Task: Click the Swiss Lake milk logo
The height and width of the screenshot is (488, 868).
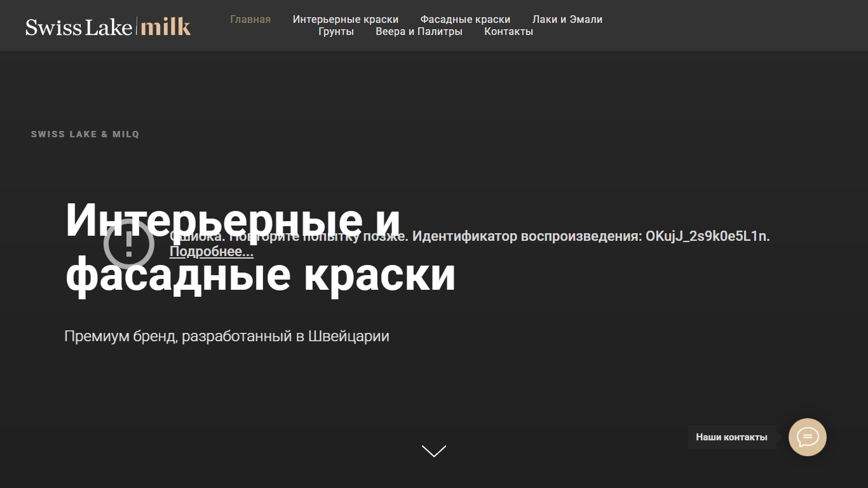Action: coord(108,26)
